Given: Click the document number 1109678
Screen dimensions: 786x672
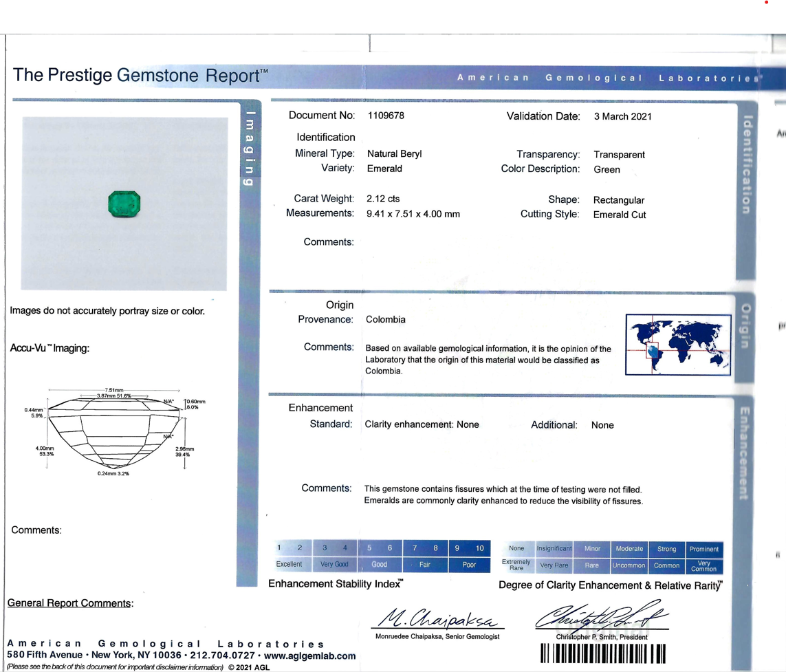Looking at the screenshot, I should pos(386,116).
